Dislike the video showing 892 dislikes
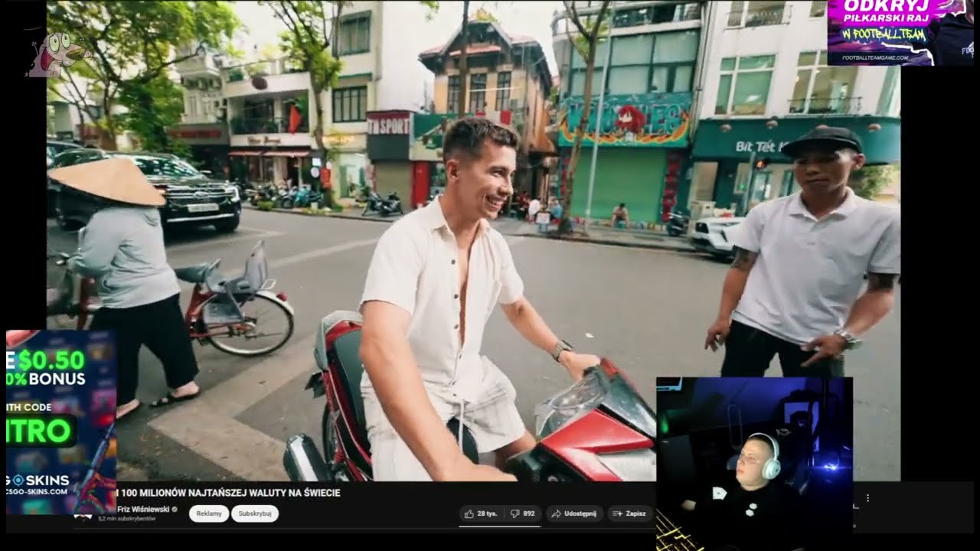Screen dimensions: 980x551 524,514
